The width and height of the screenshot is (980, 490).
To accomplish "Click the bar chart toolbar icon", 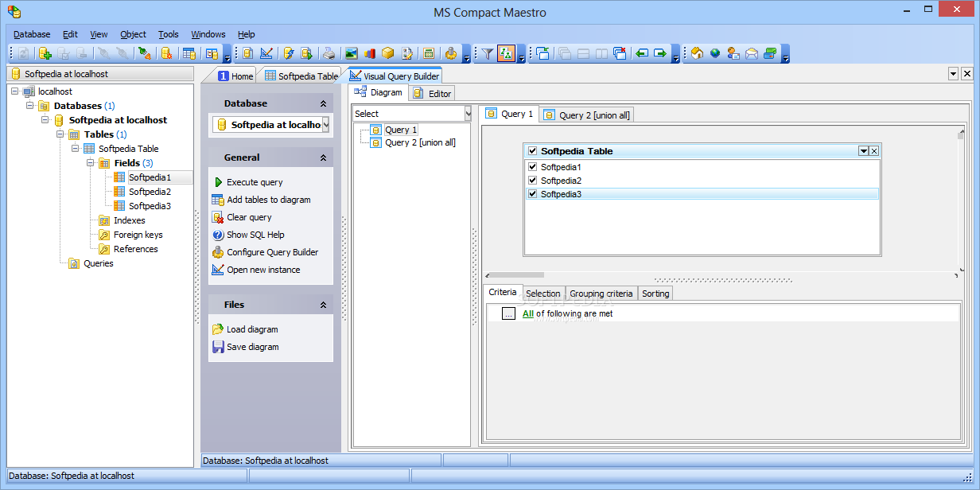I will (x=369, y=53).
